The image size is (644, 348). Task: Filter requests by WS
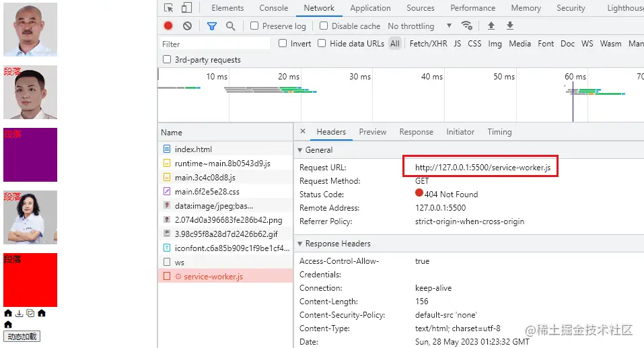[587, 44]
